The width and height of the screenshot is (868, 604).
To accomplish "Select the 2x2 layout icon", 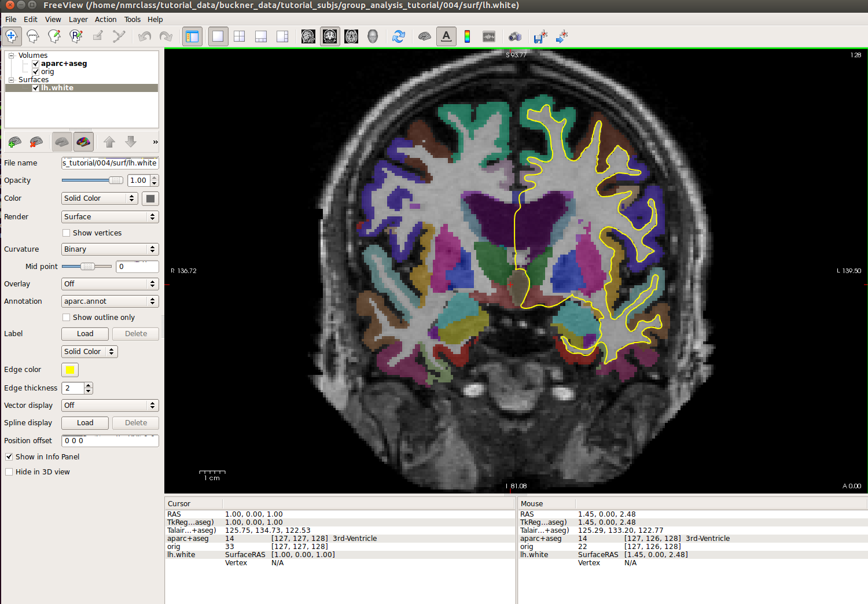I will click(x=240, y=37).
